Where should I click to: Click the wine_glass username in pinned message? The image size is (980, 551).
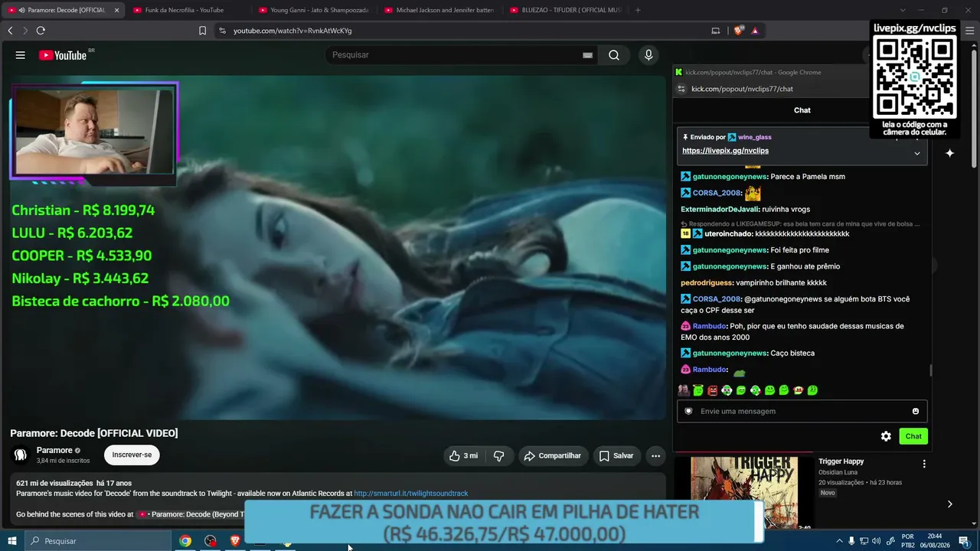coord(754,137)
